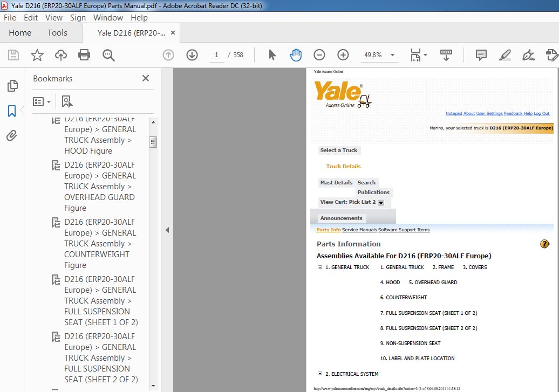The image size is (559, 392).
Task: Open the zoom level dropdown
Action: click(x=392, y=55)
